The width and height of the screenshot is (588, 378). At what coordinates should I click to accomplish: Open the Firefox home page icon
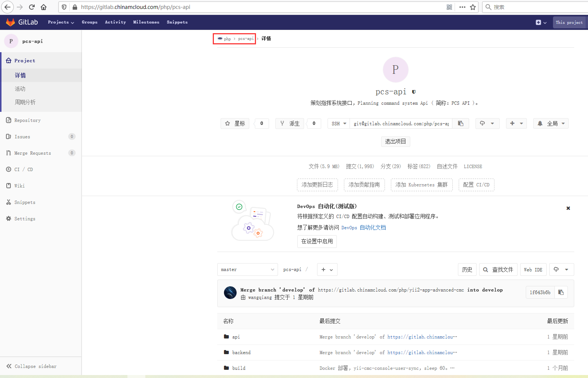click(44, 7)
